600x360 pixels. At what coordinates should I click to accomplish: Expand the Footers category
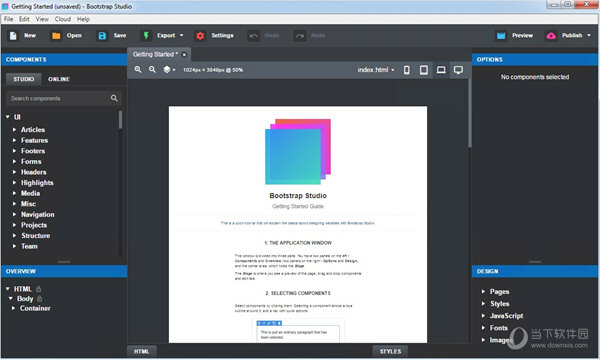(14, 151)
